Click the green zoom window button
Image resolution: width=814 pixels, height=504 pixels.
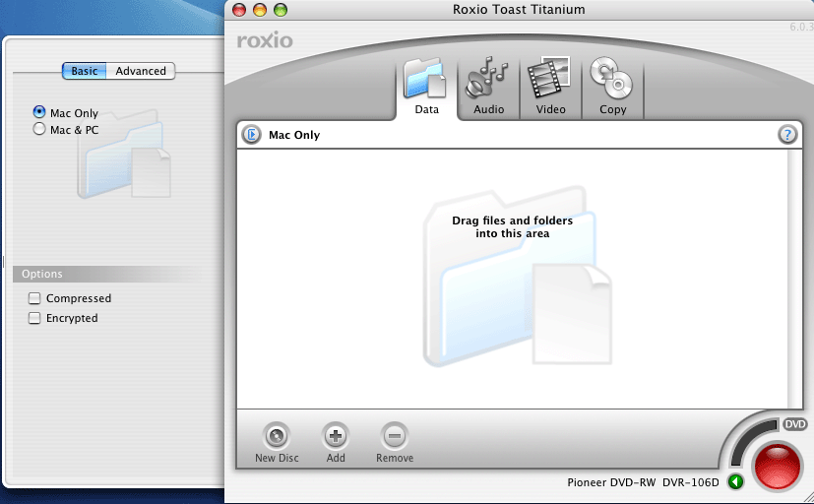(x=281, y=9)
